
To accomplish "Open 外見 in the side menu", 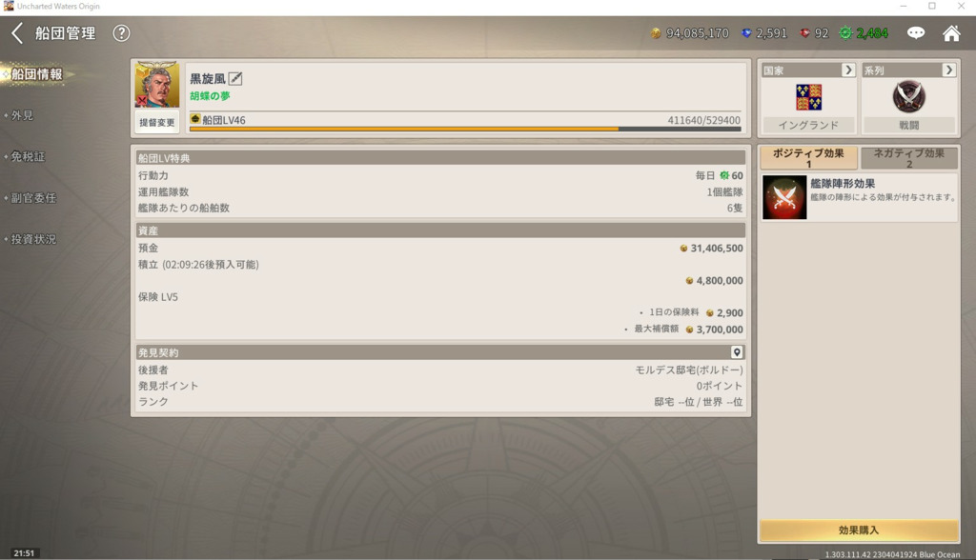I will 23,115.
